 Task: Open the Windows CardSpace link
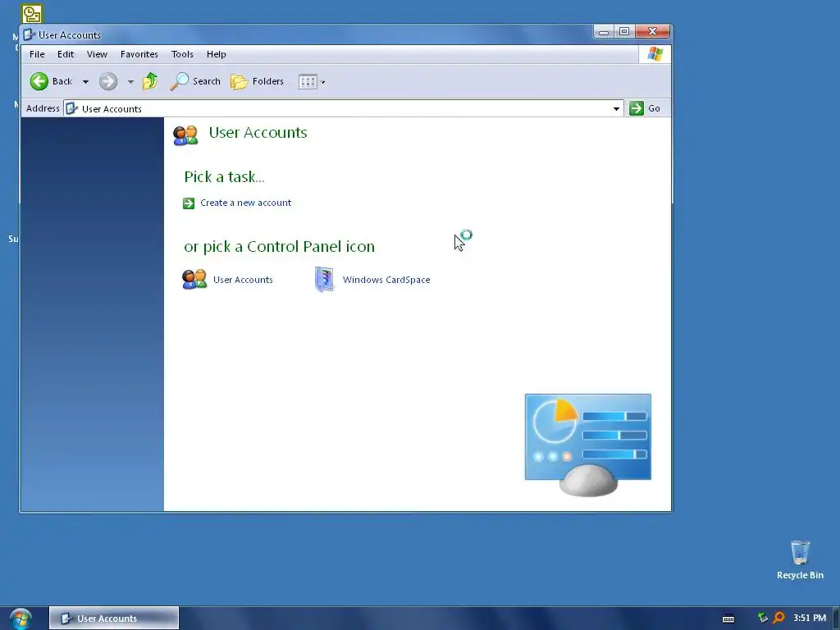click(x=386, y=280)
